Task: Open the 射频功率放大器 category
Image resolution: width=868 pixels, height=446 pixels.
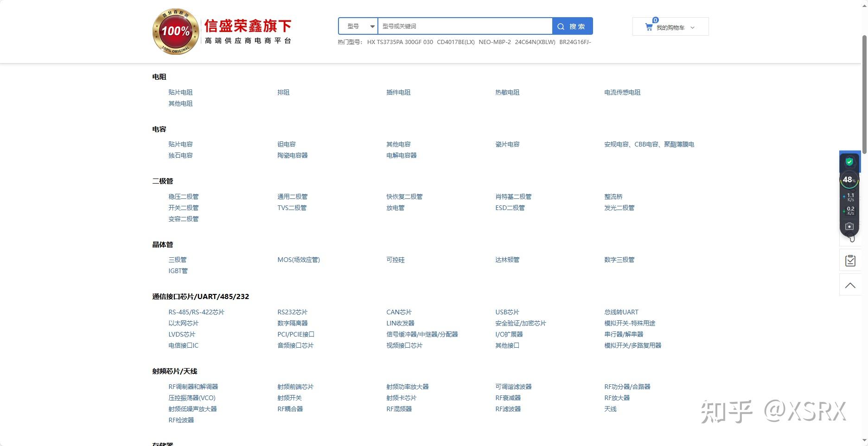Action: [408, 387]
